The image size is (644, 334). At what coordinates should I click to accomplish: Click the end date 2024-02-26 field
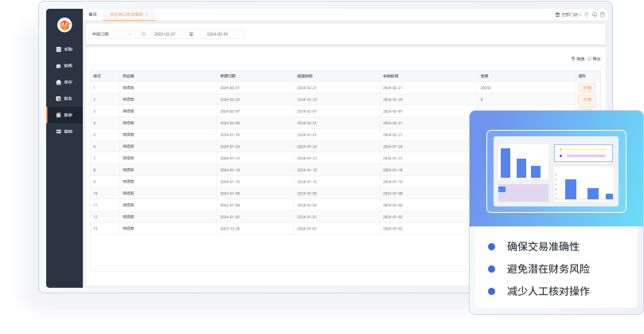217,34
